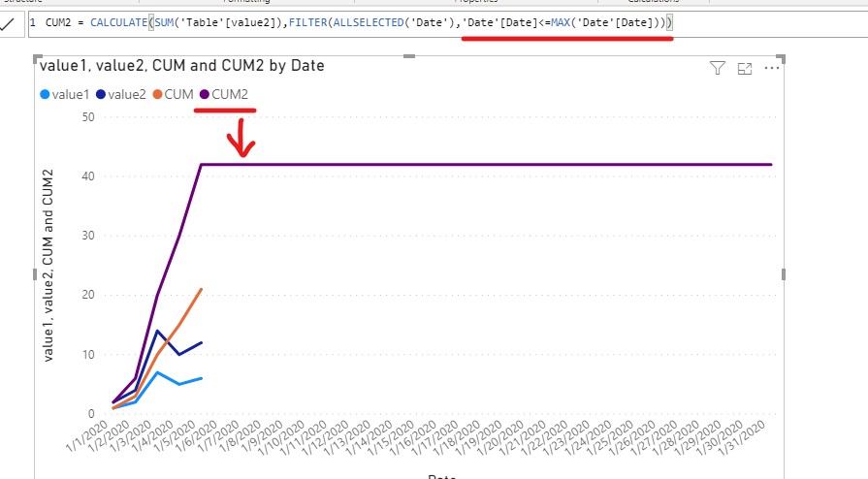
Task: Toggle the value1 legend entry
Action: pos(65,95)
